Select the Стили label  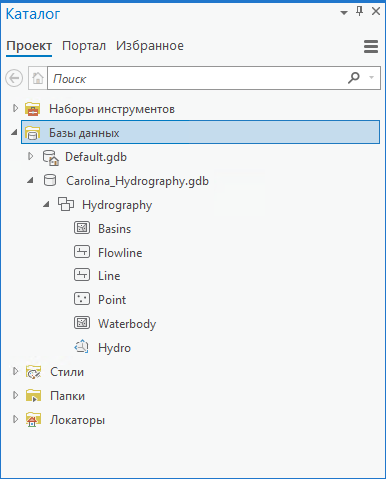67,372
